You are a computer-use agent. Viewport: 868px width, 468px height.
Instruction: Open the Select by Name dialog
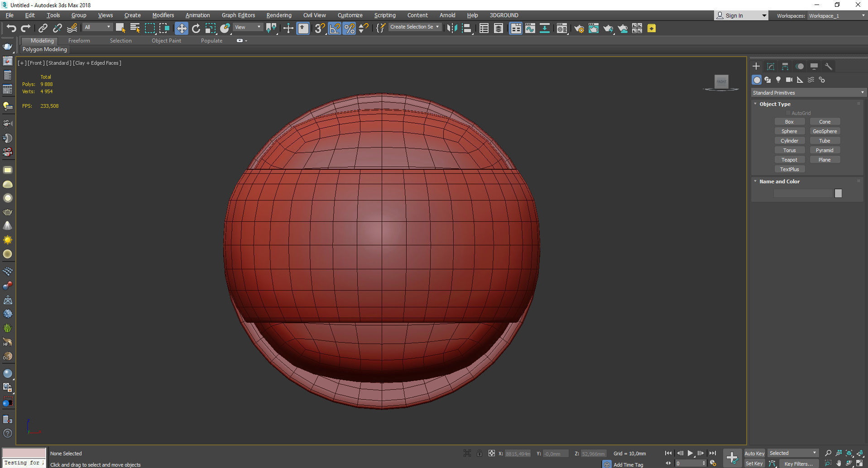point(135,29)
